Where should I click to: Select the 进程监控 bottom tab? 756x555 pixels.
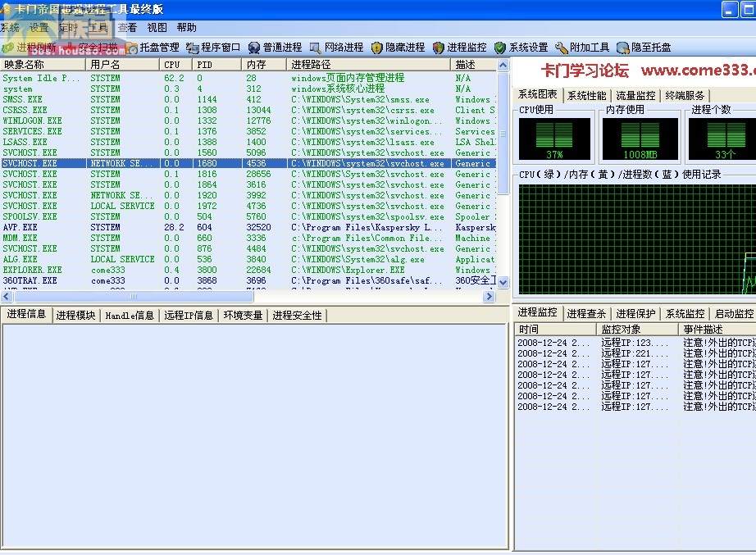537,312
